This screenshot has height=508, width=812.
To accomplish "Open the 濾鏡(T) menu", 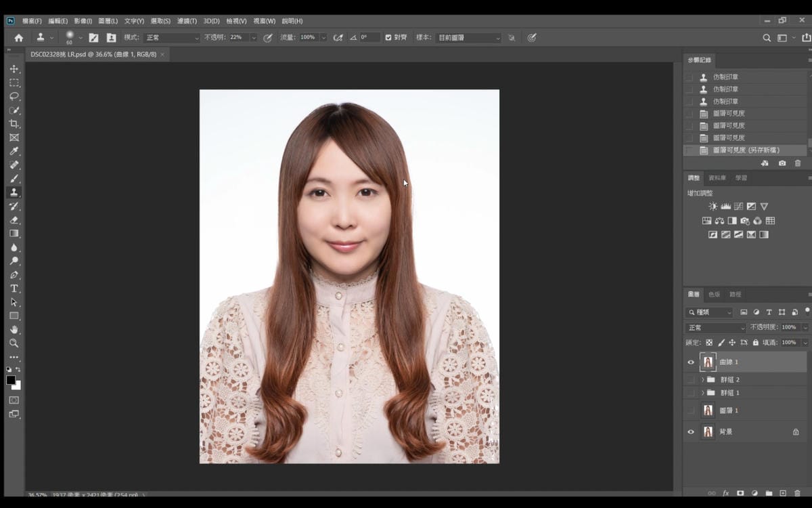I will 187,21.
